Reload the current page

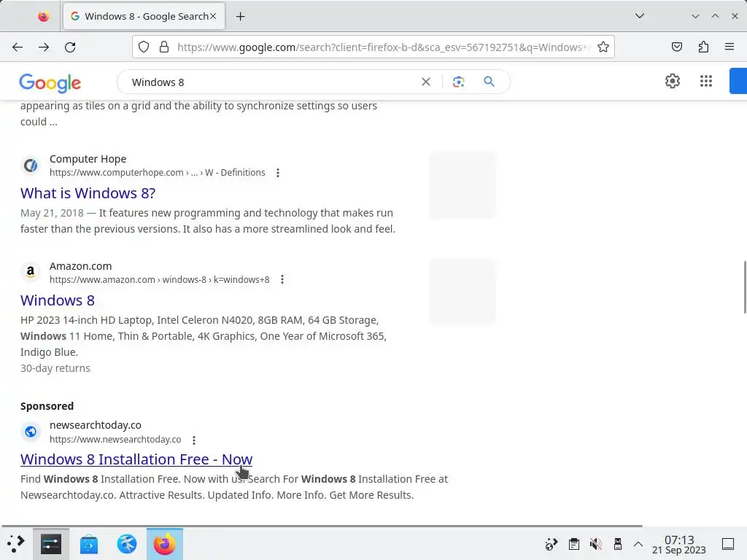70,47
